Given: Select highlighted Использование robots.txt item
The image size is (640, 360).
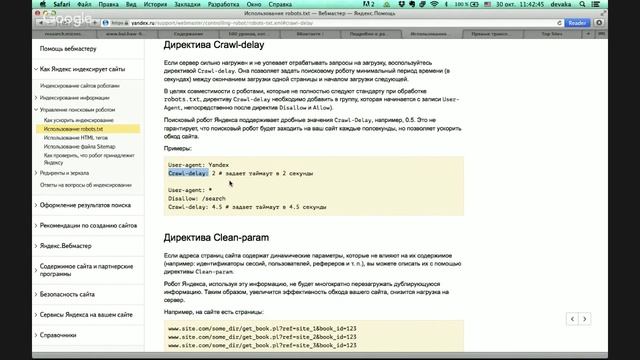Looking at the screenshot, I should [x=88, y=129].
